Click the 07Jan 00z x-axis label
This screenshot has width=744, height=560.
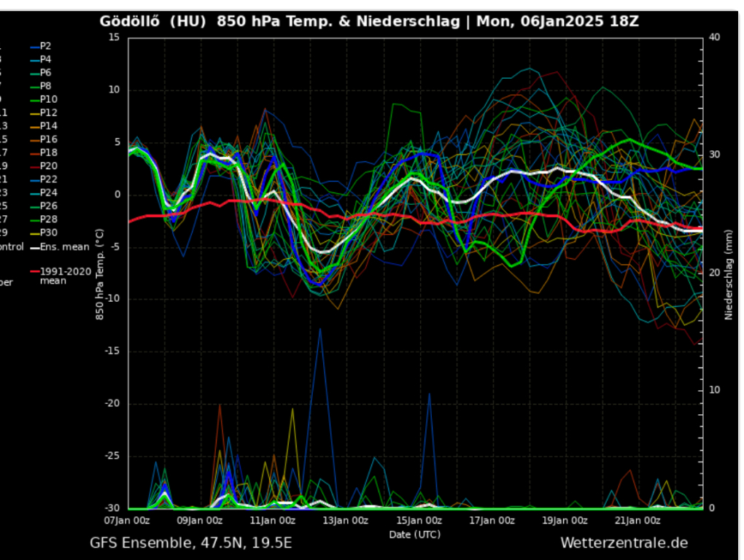coord(128,521)
